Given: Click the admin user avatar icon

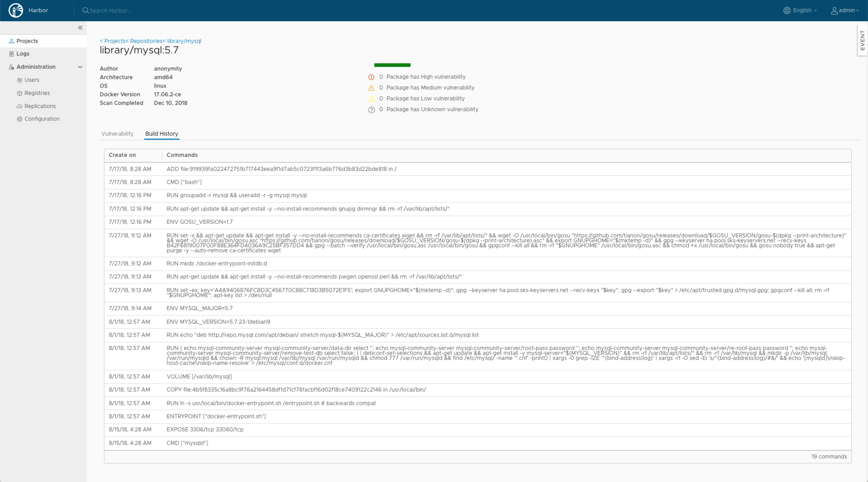Looking at the screenshot, I should click(834, 11).
